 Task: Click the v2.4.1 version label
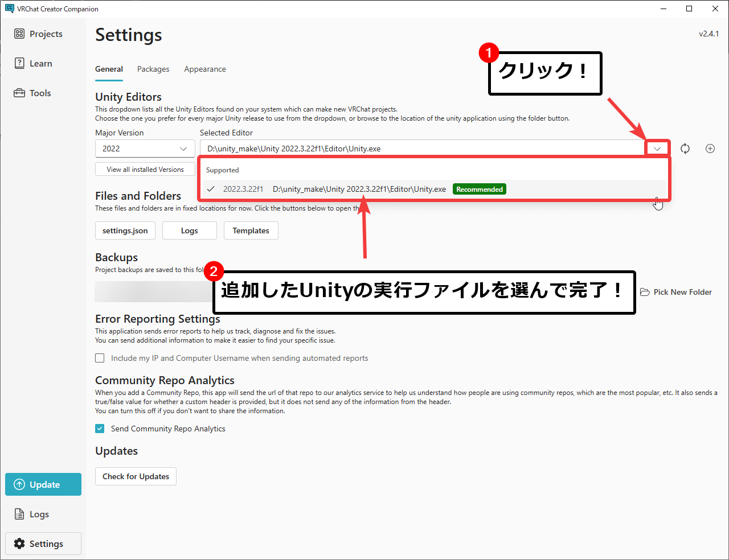tap(709, 34)
